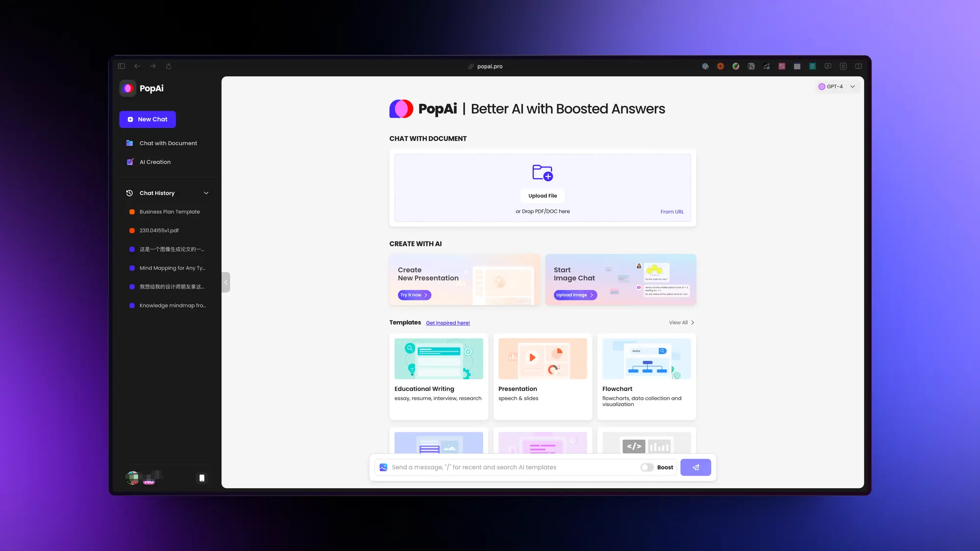
Task: Expand the Chat History section
Action: 207,192
